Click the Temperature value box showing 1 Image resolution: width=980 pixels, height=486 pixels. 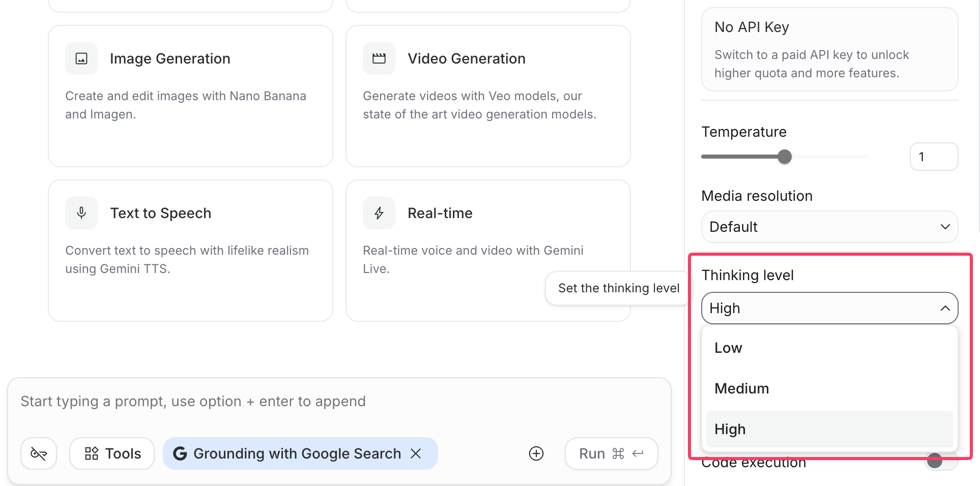[934, 157]
